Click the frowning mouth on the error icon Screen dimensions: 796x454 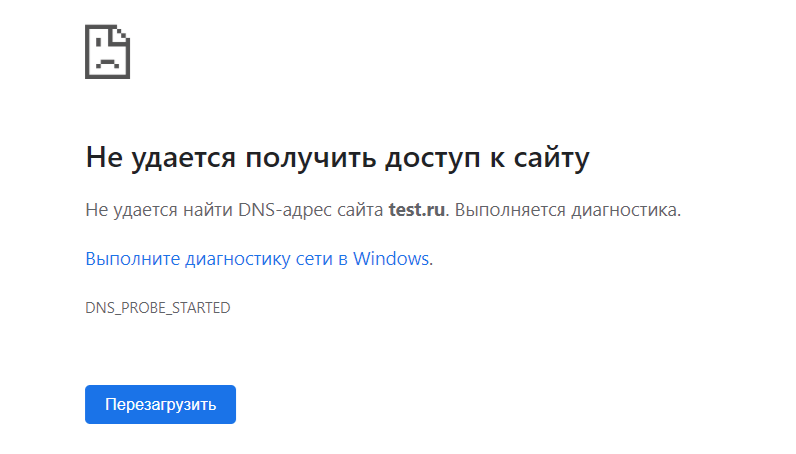coord(107,63)
